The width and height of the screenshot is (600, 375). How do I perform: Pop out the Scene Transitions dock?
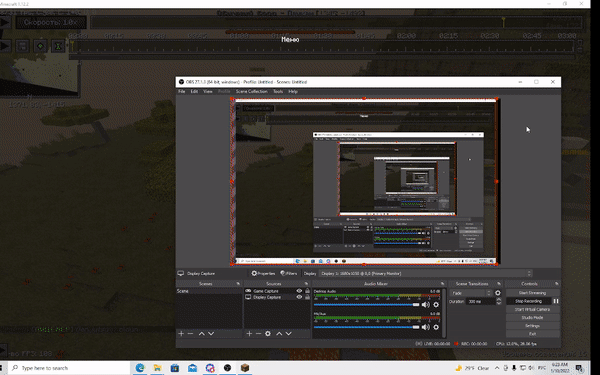point(499,284)
